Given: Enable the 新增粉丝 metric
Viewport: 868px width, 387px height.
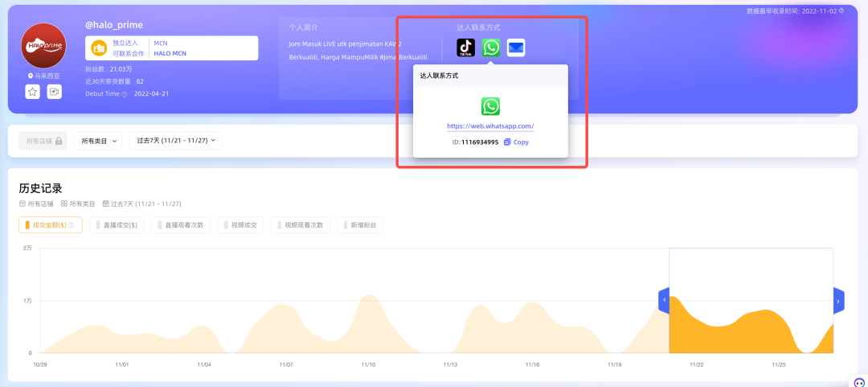Looking at the screenshot, I should [360, 225].
